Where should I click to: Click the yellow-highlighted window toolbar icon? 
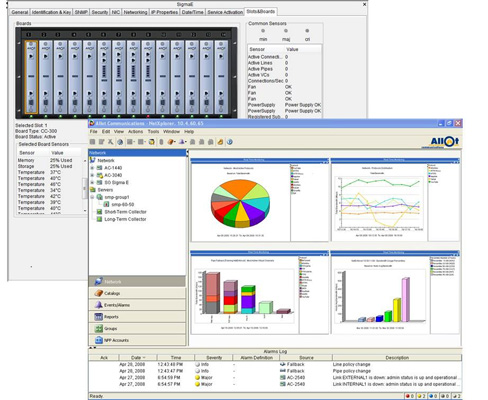point(152,142)
